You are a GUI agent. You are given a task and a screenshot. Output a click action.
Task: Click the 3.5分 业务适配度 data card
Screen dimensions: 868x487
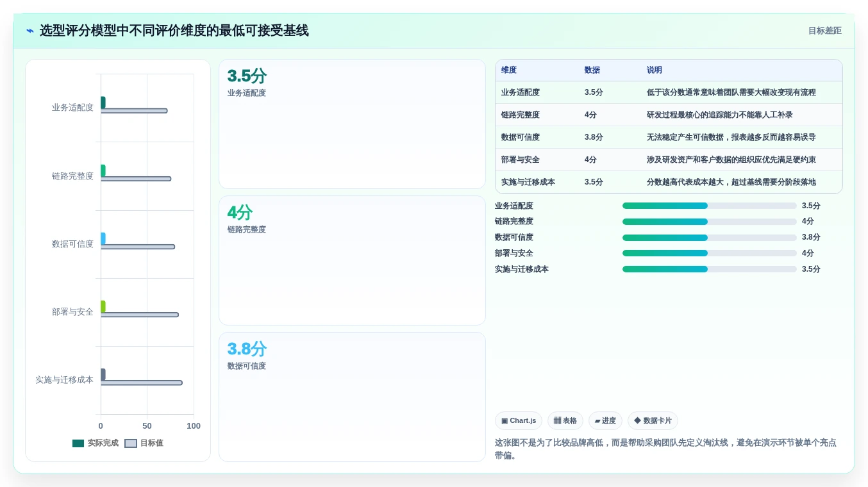tap(352, 124)
